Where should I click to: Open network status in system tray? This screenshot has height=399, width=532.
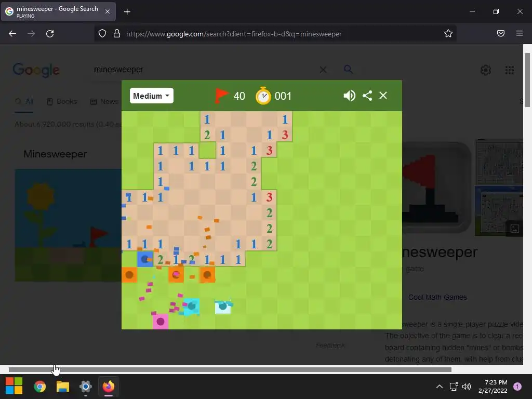click(x=454, y=387)
